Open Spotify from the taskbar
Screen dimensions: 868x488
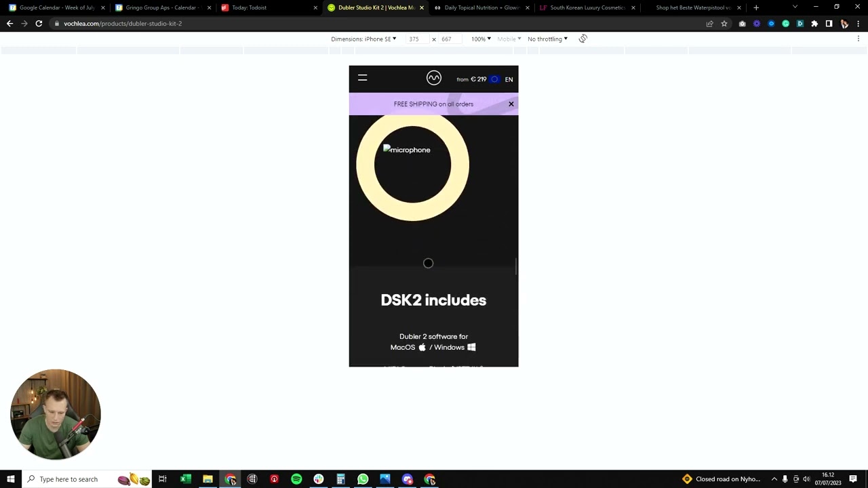pos(296,479)
